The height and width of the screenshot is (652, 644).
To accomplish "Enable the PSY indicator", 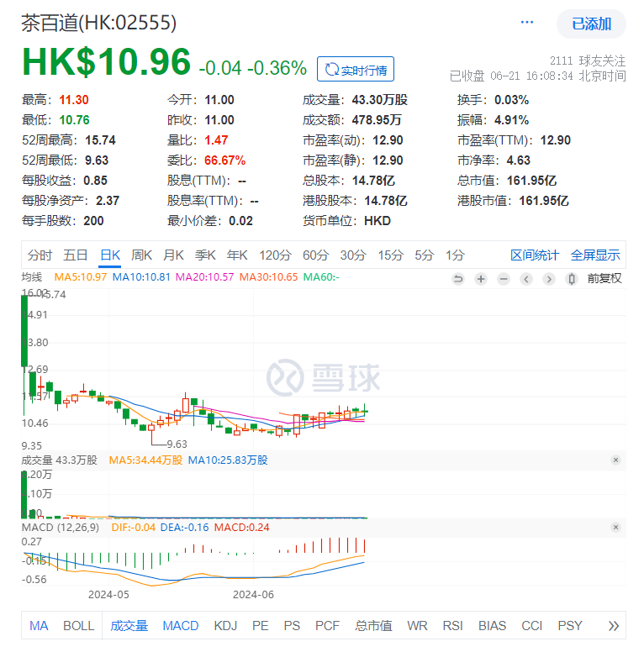I will coord(569,626).
